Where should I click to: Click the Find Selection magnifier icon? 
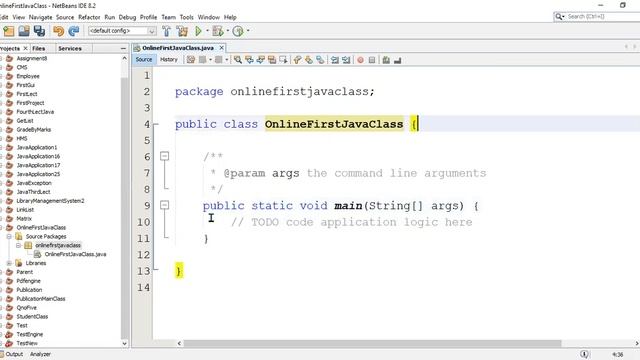[238, 60]
